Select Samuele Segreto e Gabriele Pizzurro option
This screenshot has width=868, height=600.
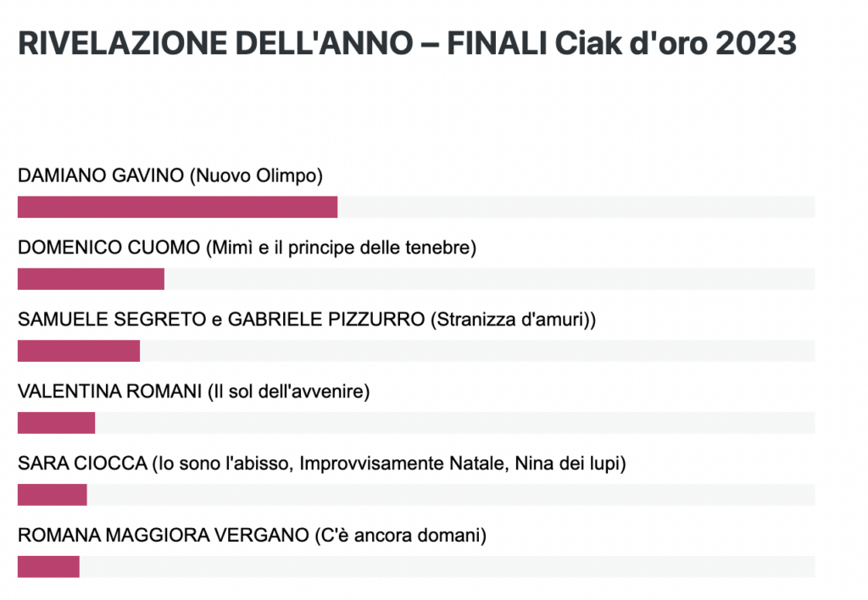[x=307, y=319]
